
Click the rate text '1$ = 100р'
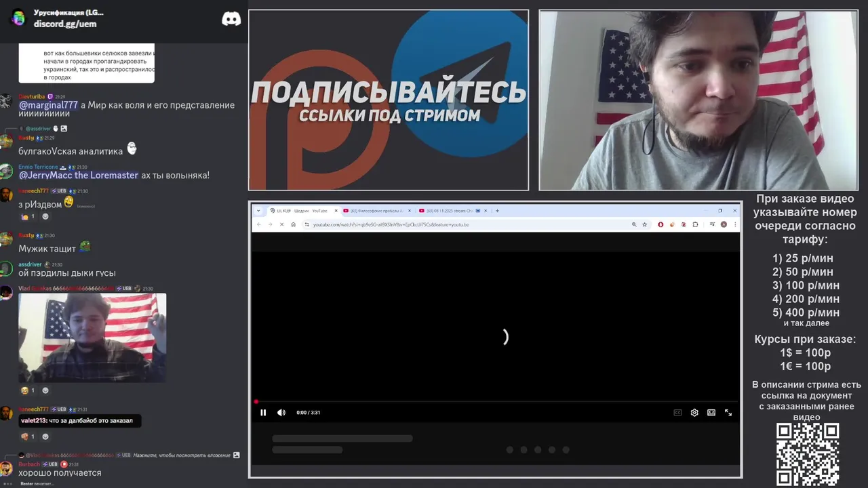click(x=805, y=353)
